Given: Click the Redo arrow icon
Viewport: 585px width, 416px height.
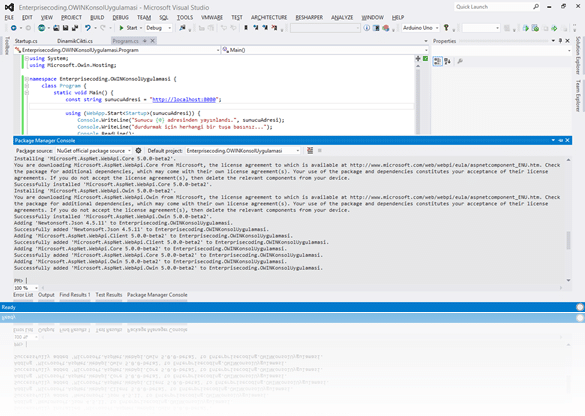Looking at the screenshot, I should (103, 28).
